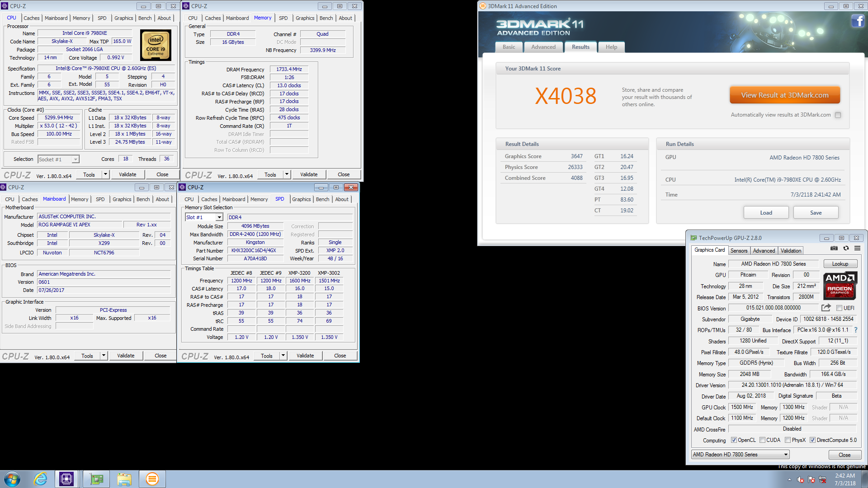Click the Physics Score value 26333
Screen dimensions: 868x488
575,167
